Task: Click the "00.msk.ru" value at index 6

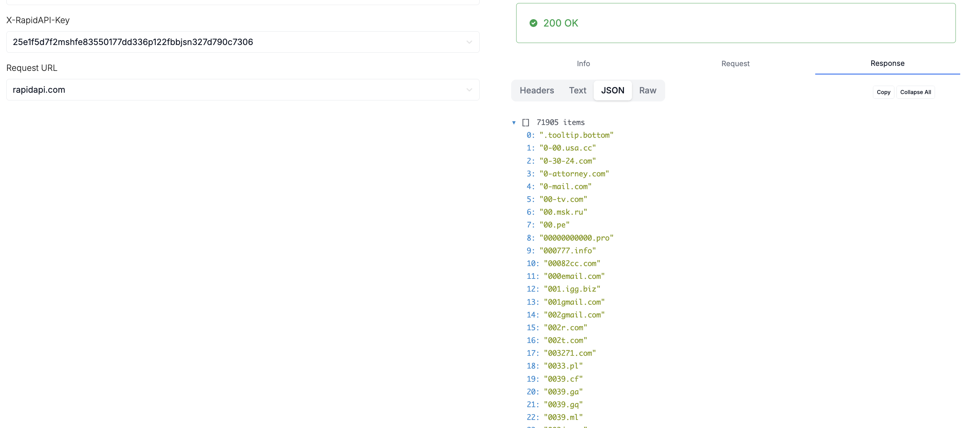Action: pos(563,212)
